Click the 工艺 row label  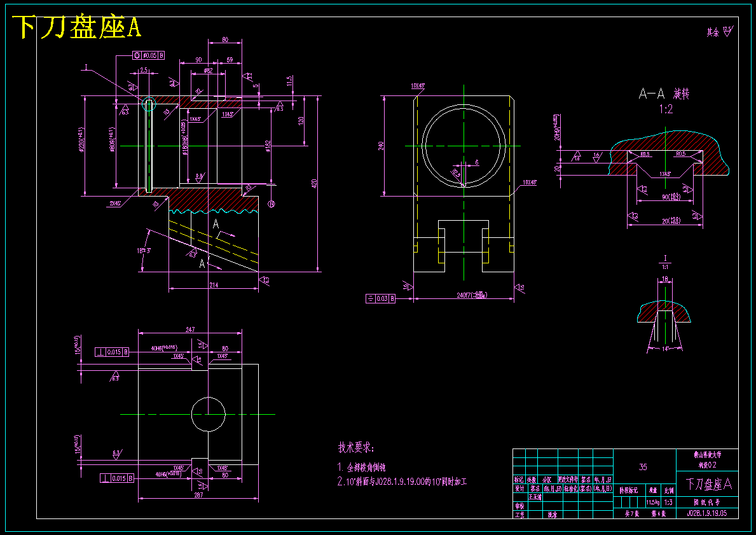[x=519, y=515]
